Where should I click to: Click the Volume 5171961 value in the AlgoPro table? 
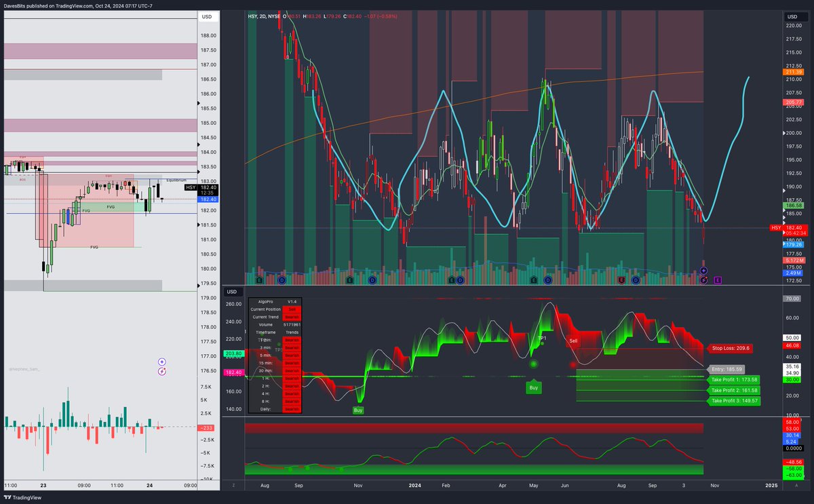(292, 325)
